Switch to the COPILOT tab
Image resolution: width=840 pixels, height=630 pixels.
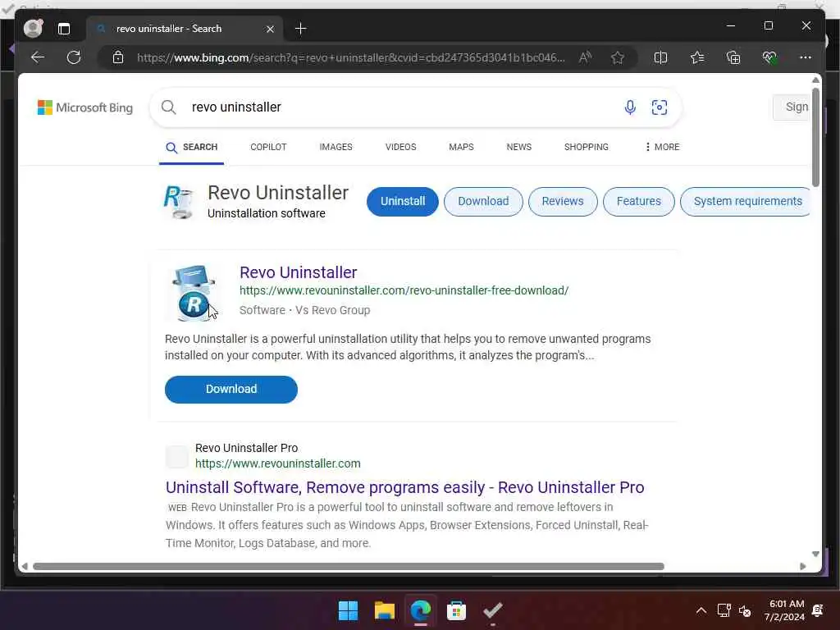click(268, 147)
